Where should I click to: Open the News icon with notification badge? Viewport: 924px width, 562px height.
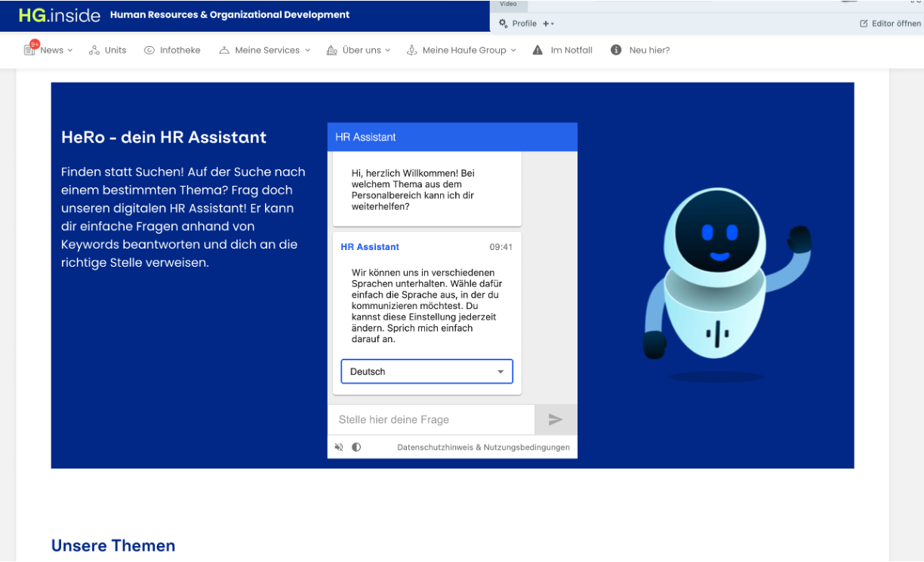pyautogui.click(x=31, y=49)
